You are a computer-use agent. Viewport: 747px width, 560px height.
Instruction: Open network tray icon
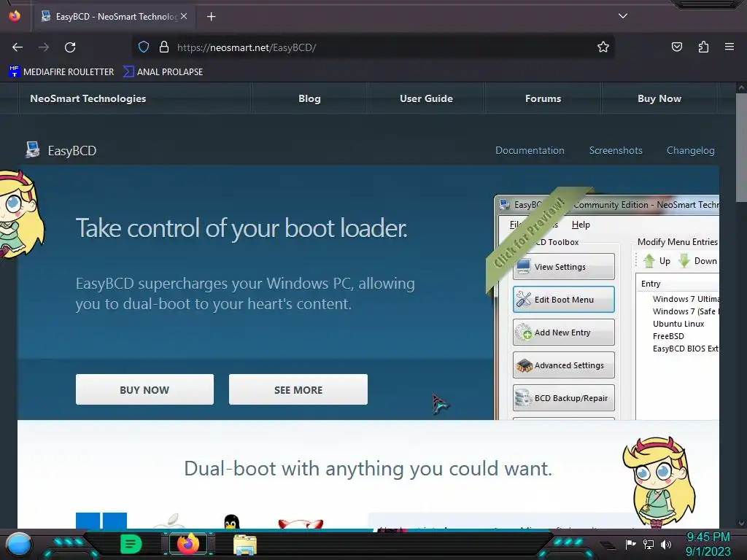[649, 544]
